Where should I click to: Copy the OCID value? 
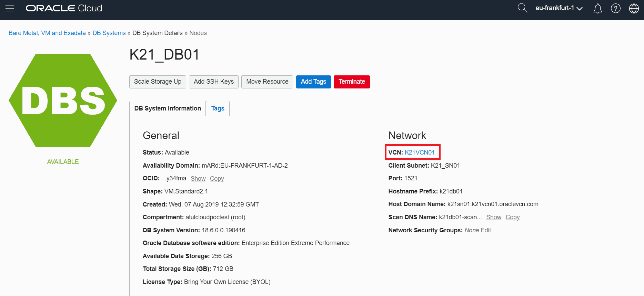point(217,179)
